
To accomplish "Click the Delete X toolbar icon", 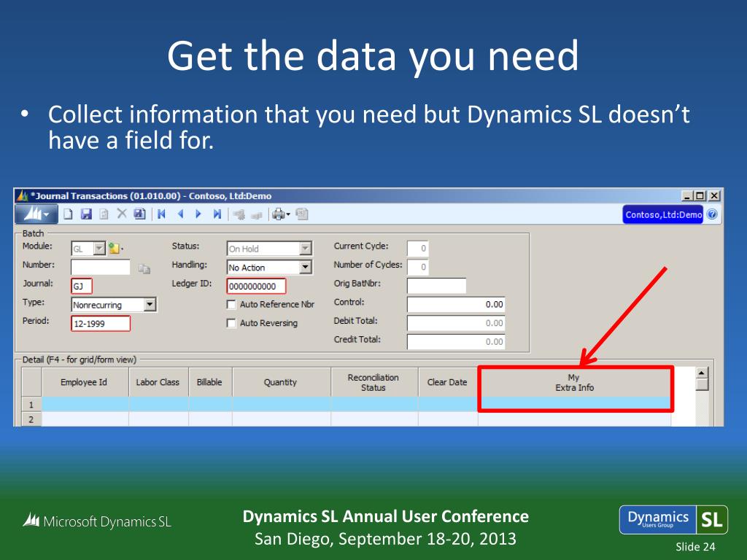I will click(122, 214).
